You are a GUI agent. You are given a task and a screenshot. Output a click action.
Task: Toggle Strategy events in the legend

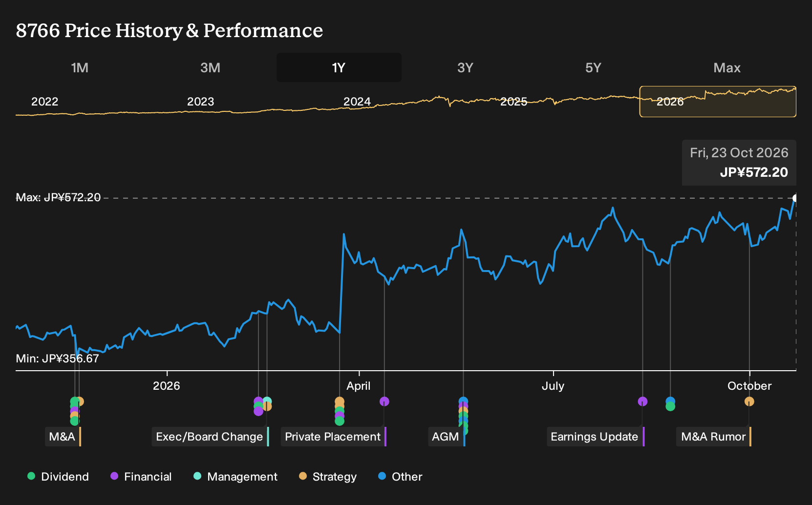(328, 477)
